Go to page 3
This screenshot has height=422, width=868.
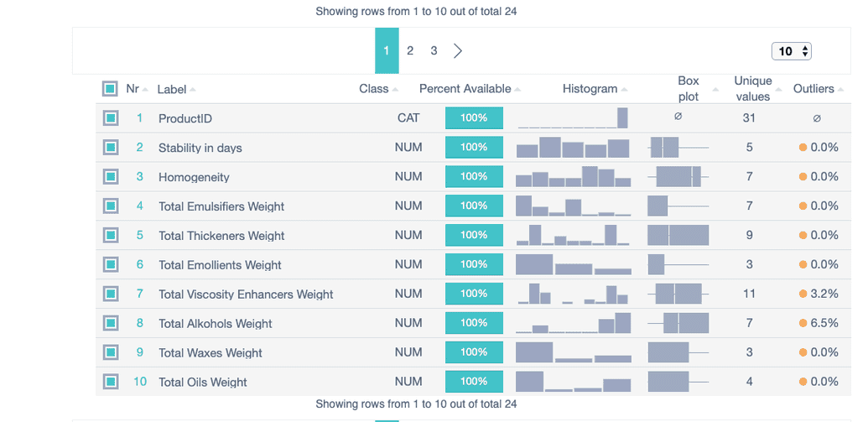[434, 51]
